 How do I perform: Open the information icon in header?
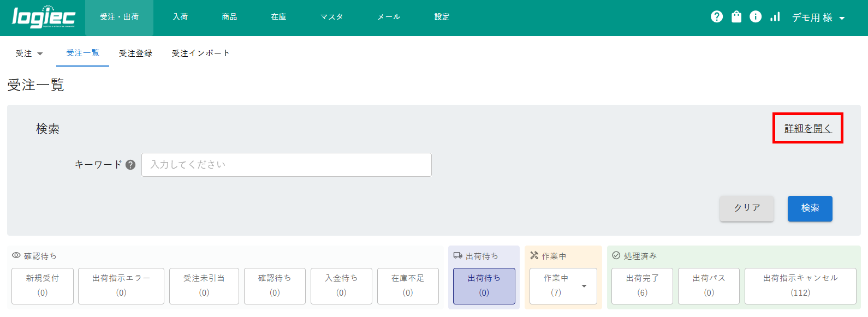[x=756, y=17]
